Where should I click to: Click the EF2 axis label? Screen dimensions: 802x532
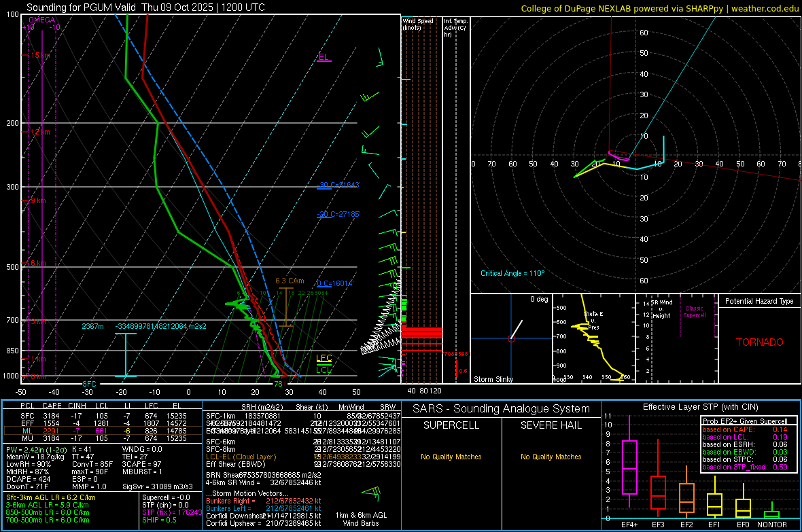coord(686,525)
